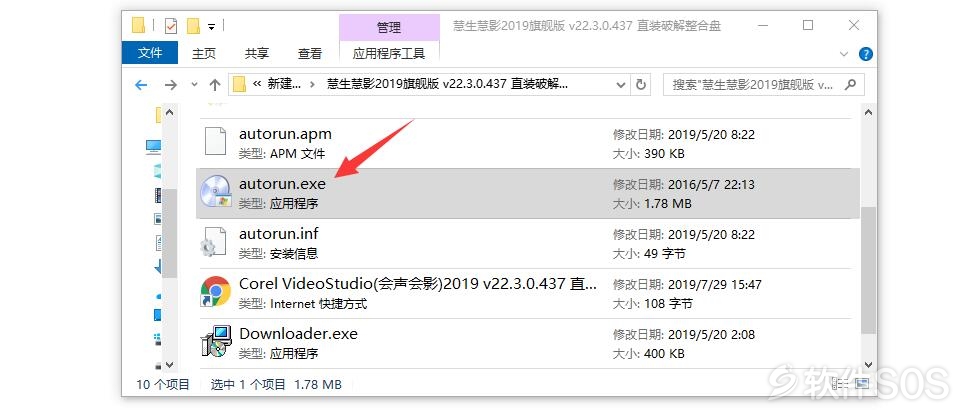The width and height of the screenshot is (964, 410).
Task: Switch to the 查看 ribbon tab
Action: 310,53
